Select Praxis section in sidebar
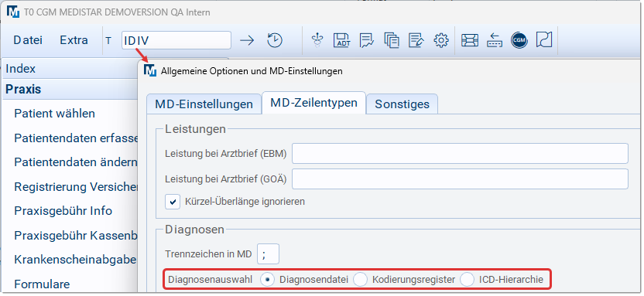The height and width of the screenshot is (296, 644). pyautogui.click(x=70, y=90)
